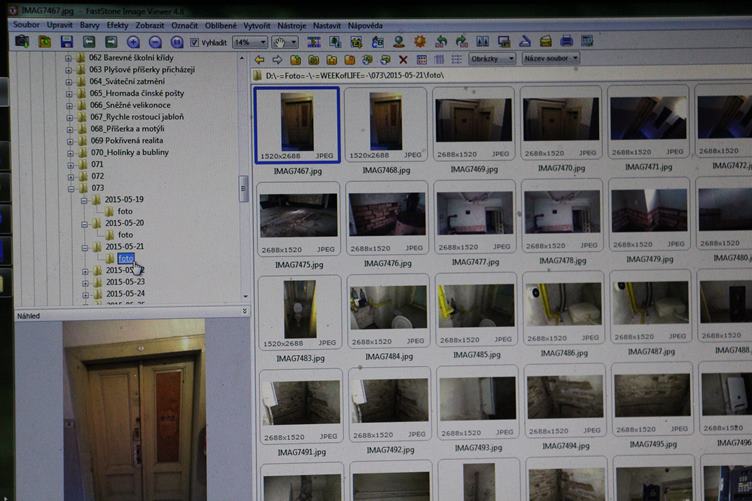Click the resize image icon after slideshow

pos(335,42)
